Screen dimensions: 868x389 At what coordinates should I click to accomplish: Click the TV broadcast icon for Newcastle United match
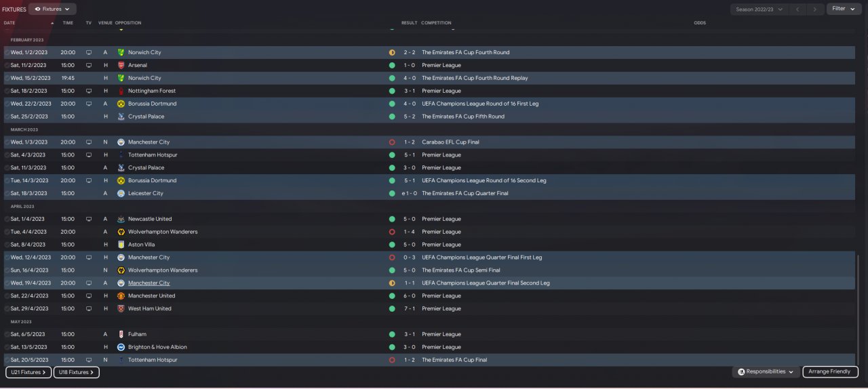pos(88,219)
